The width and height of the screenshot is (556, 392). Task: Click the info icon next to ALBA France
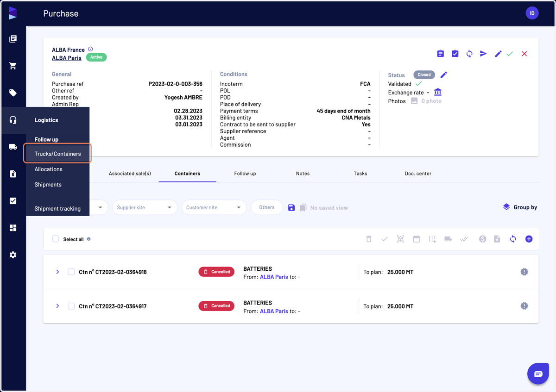pos(90,49)
